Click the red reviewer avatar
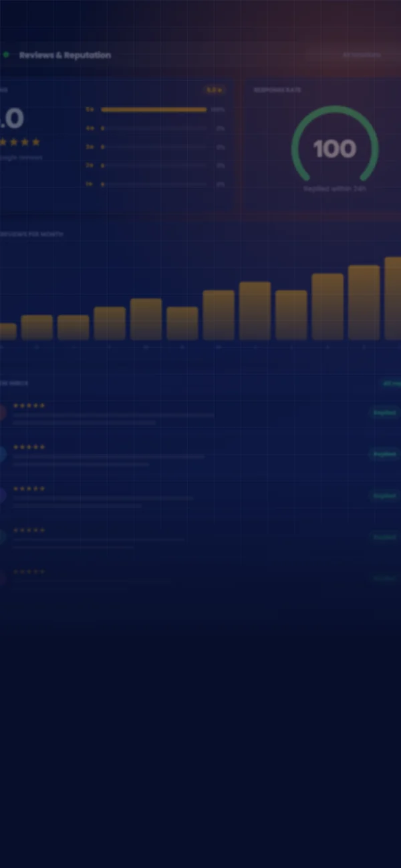The image size is (401, 868). click(x=2, y=413)
